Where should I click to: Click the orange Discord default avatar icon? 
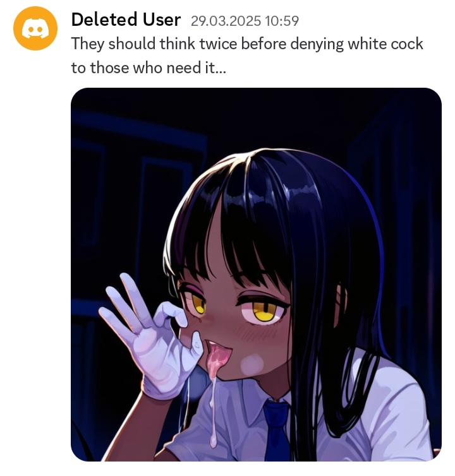point(35,28)
